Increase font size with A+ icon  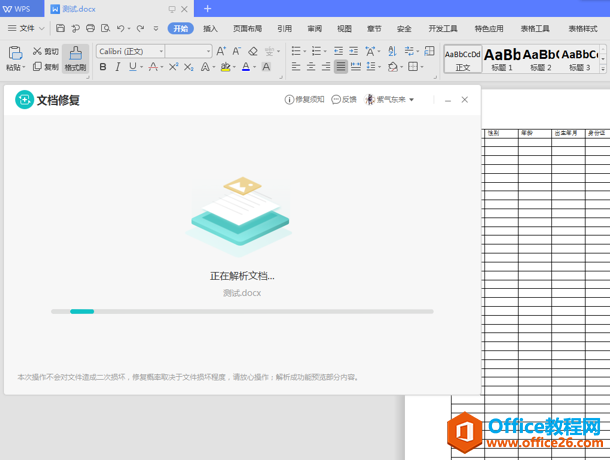[x=221, y=51]
